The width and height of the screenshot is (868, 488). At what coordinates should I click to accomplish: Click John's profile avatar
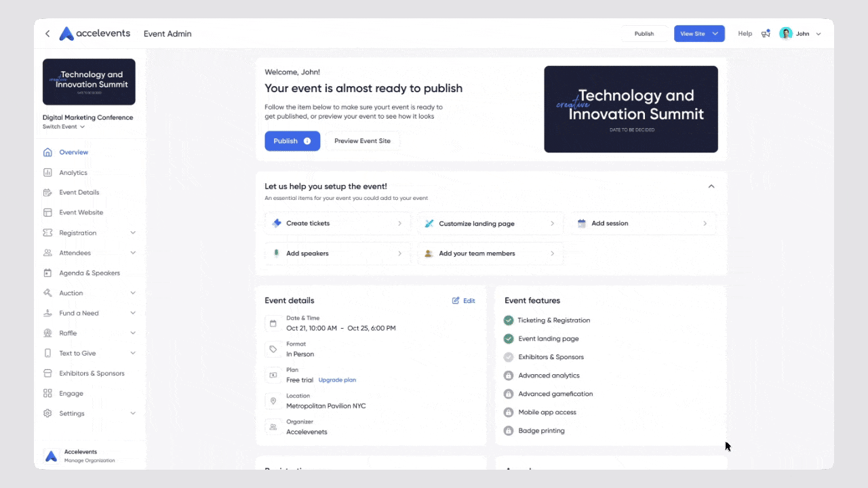[786, 34]
